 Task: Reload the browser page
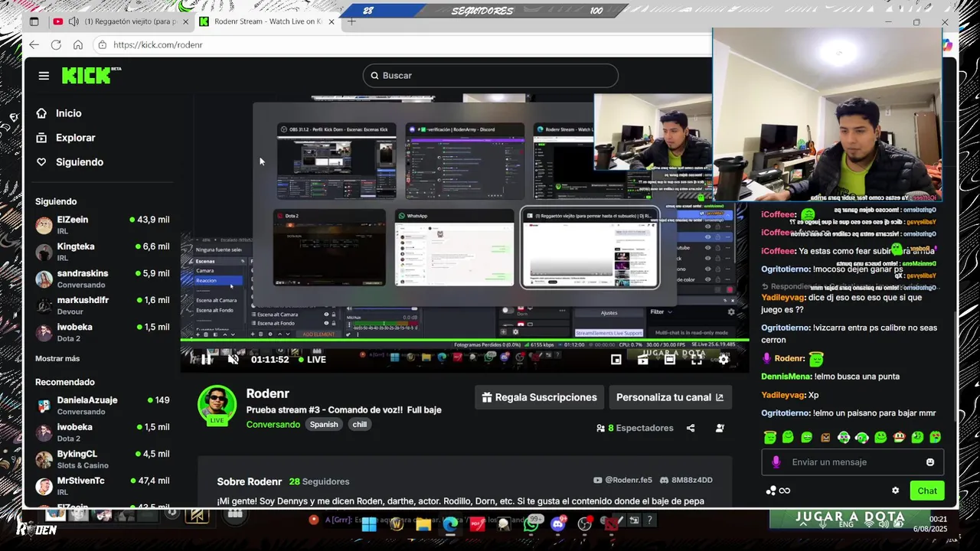click(x=56, y=44)
